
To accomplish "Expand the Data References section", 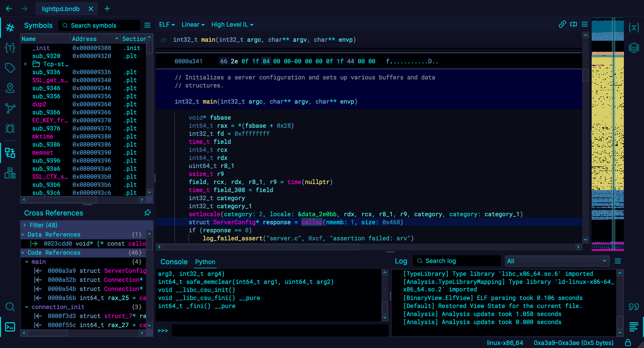I will [x=24, y=234].
